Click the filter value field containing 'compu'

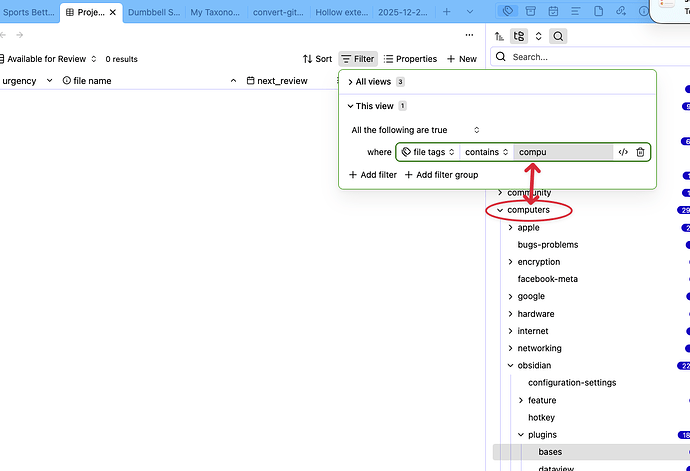tap(562, 152)
